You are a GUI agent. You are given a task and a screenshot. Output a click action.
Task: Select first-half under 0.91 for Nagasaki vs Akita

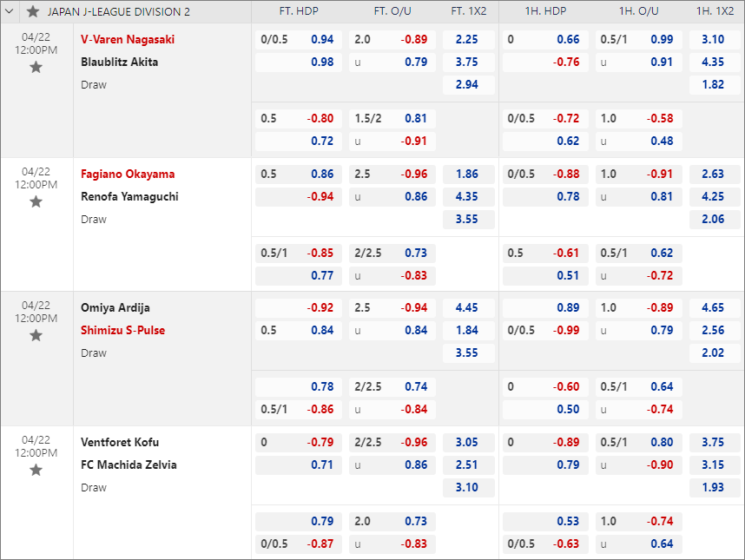tap(639, 62)
